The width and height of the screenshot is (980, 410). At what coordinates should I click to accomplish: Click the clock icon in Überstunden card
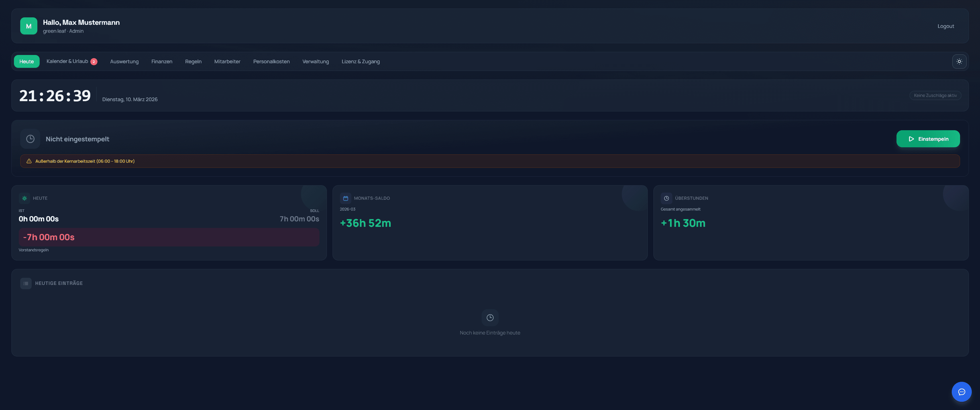(x=666, y=198)
